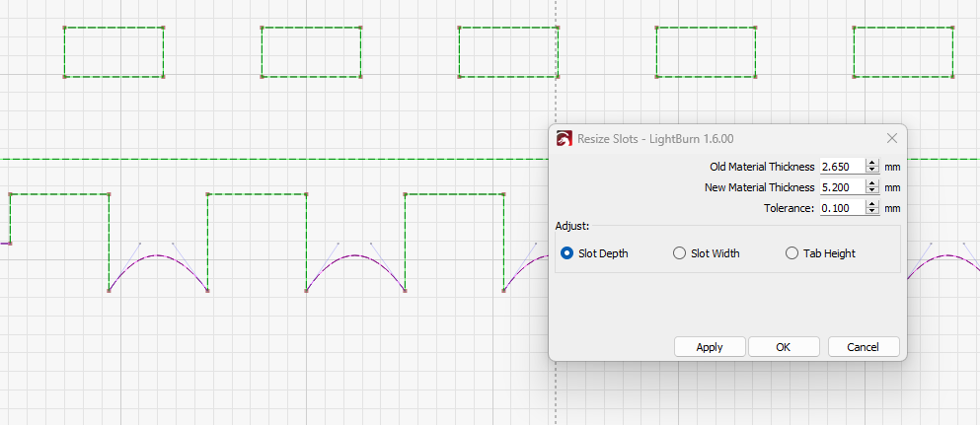
Task: Increase Old Material Thickness with up arrow
Action: [872, 163]
